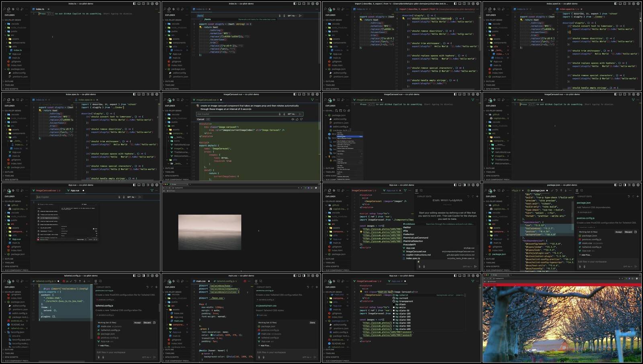
Task: Select #codebase from the suggestion list
Action: pyautogui.click(x=409, y=224)
